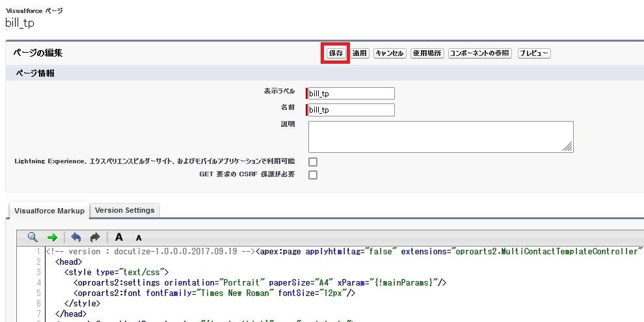The width and height of the screenshot is (644, 322).
Task: Undo with the blue left arrow icon
Action: point(75,237)
